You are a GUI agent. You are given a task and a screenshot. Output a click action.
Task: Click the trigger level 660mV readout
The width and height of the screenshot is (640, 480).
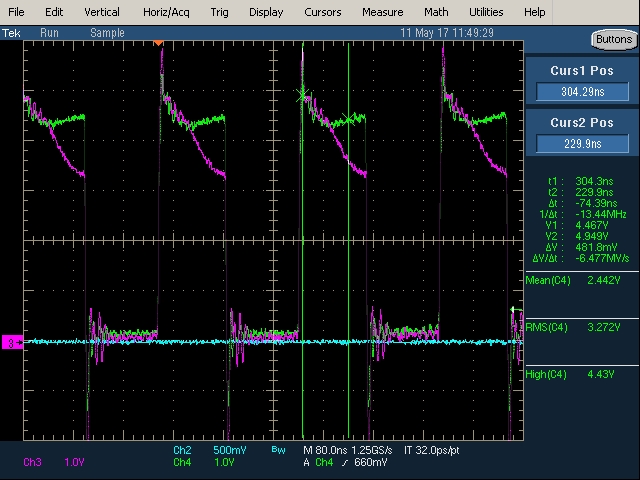371,462
